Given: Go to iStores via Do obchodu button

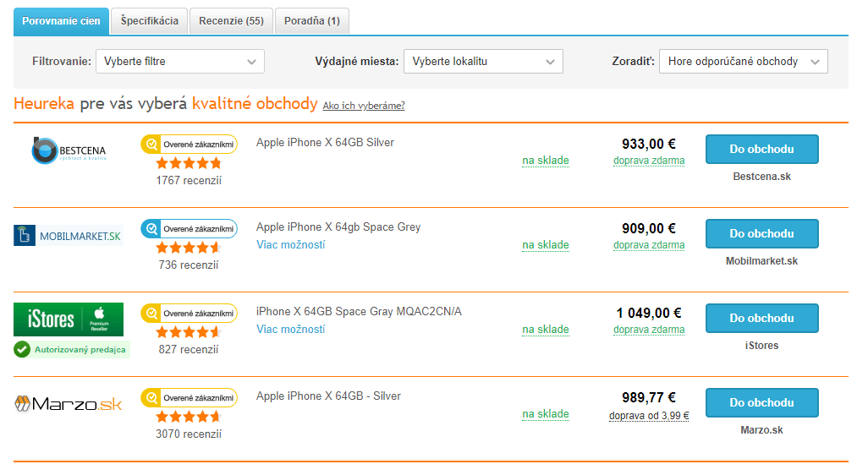Looking at the screenshot, I should (761, 319).
